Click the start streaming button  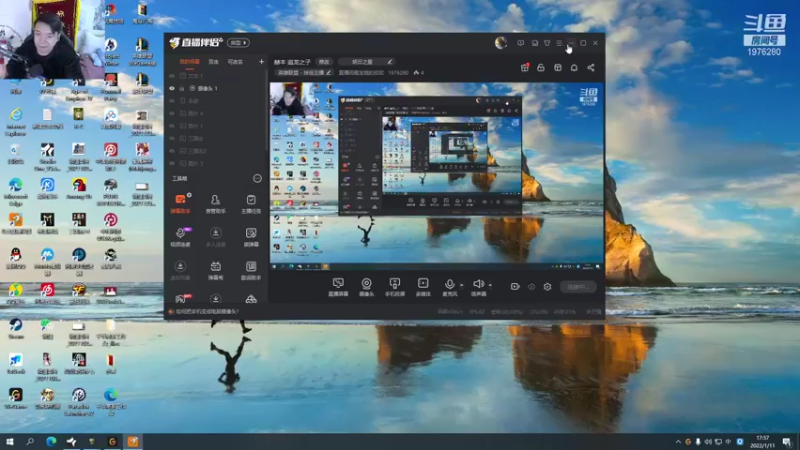[x=578, y=287]
